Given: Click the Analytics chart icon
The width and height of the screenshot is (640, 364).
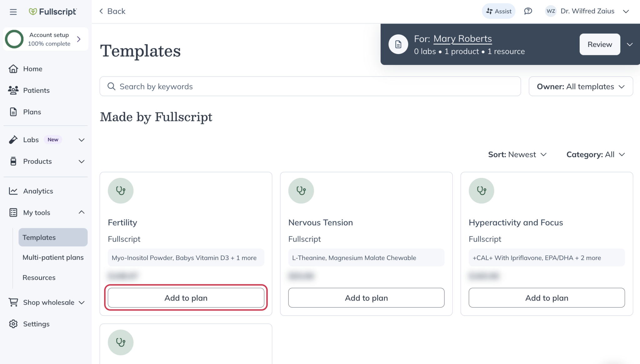Looking at the screenshot, I should point(13,191).
